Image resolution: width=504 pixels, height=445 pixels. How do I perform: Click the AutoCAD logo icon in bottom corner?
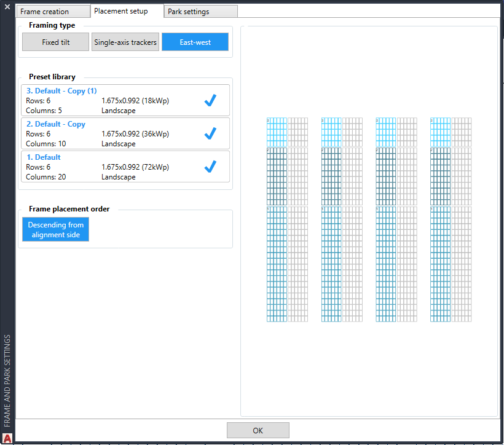pos(7,438)
